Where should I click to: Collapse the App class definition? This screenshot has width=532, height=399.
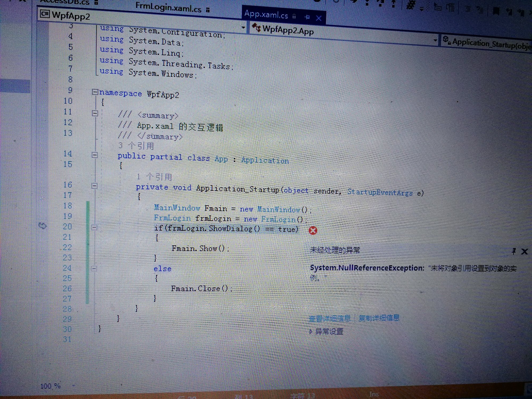pos(95,155)
